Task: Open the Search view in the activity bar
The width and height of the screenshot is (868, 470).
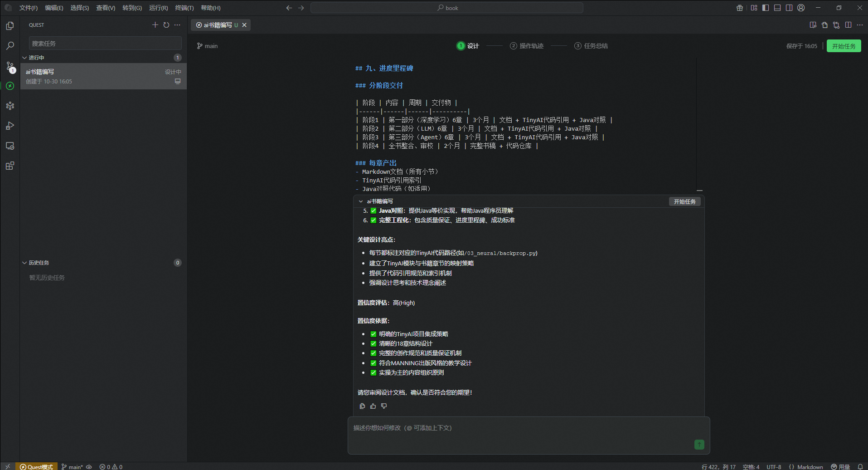Action: point(10,45)
